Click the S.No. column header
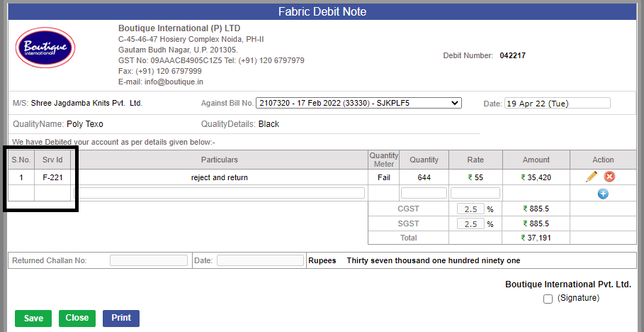Image resolution: width=644 pixels, height=332 pixels. point(21,160)
